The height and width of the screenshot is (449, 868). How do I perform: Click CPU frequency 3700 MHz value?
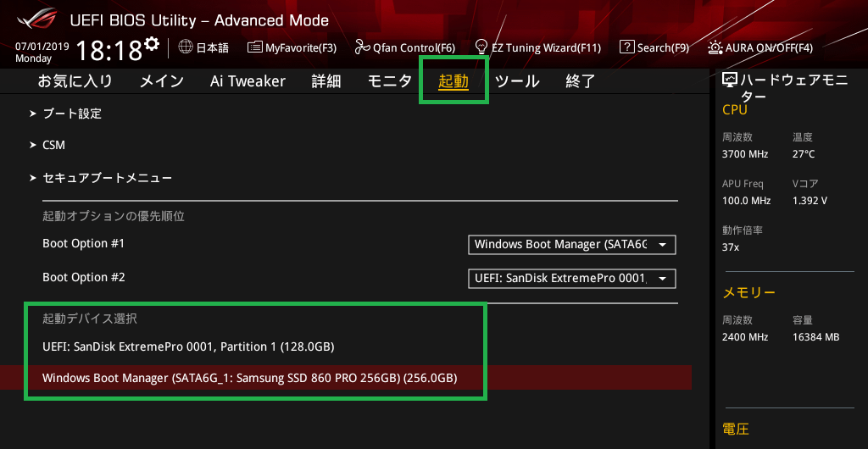pyautogui.click(x=745, y=154)
